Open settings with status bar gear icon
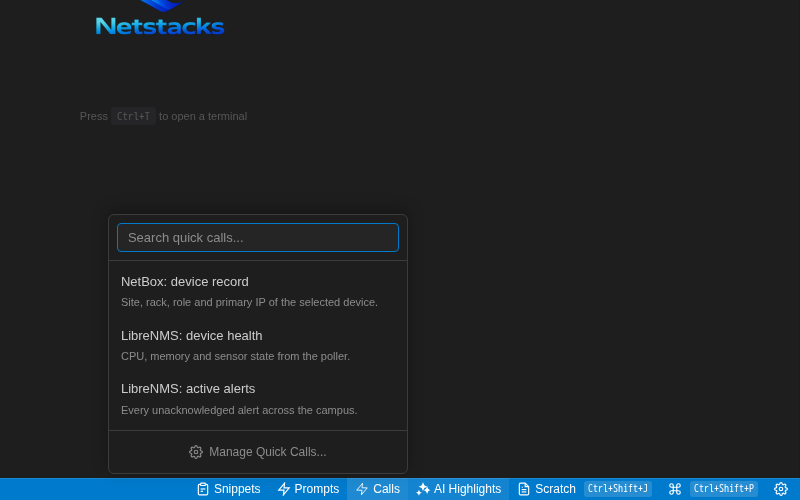Viewport: 800px width, 500px height. (x=781, y=489)
